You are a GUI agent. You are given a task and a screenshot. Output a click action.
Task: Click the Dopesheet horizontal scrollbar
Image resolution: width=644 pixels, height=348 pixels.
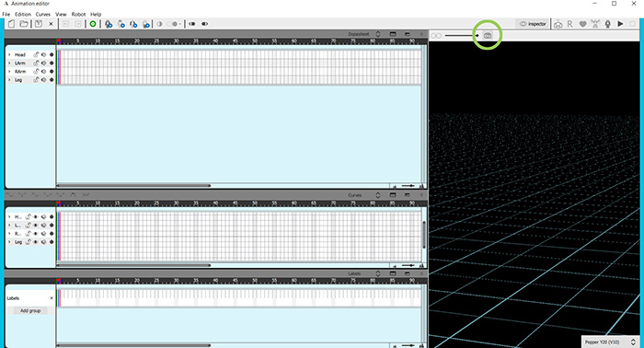(134, 186)
